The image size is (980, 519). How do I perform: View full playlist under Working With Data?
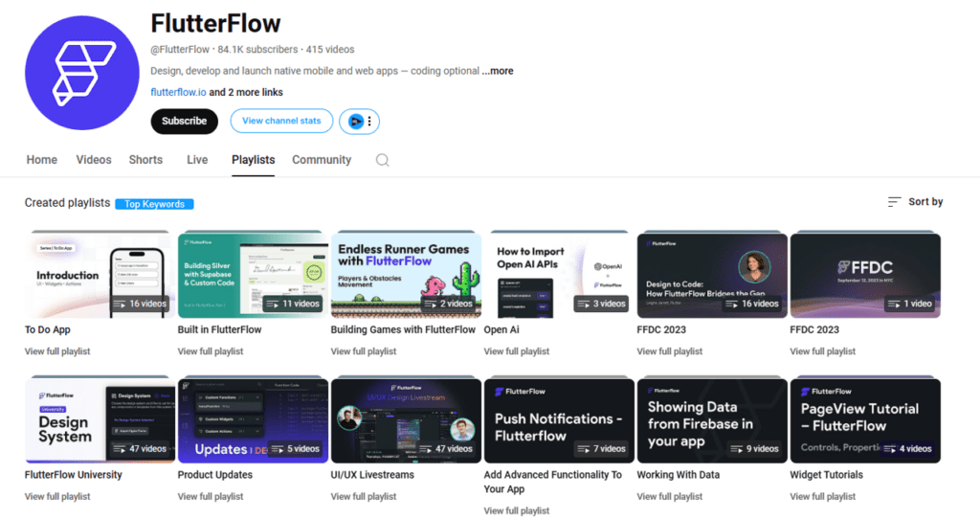pos(670,496)
